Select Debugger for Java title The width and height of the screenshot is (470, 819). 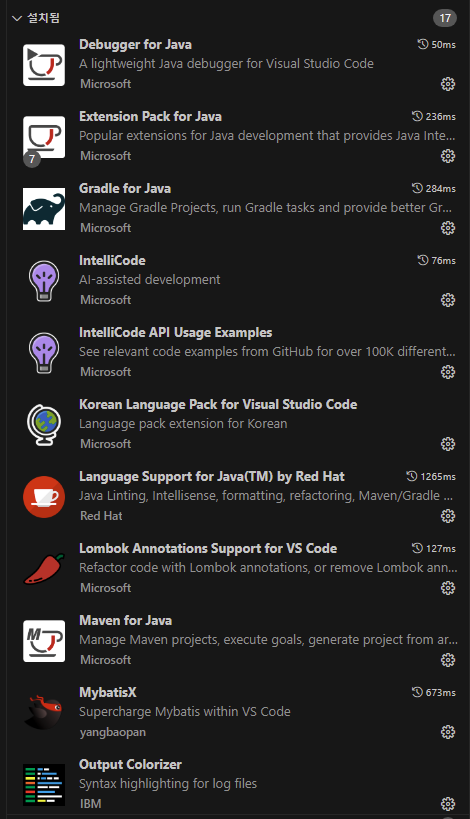pyautogui.click(x=135, y=45)
